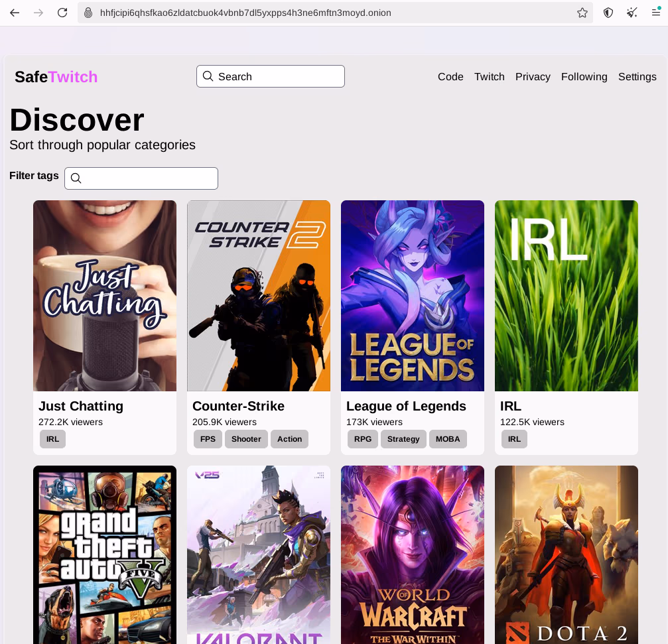The image size is (668, 644).
Task: Click the onion site info icon
Action: (x=88, y=13)
